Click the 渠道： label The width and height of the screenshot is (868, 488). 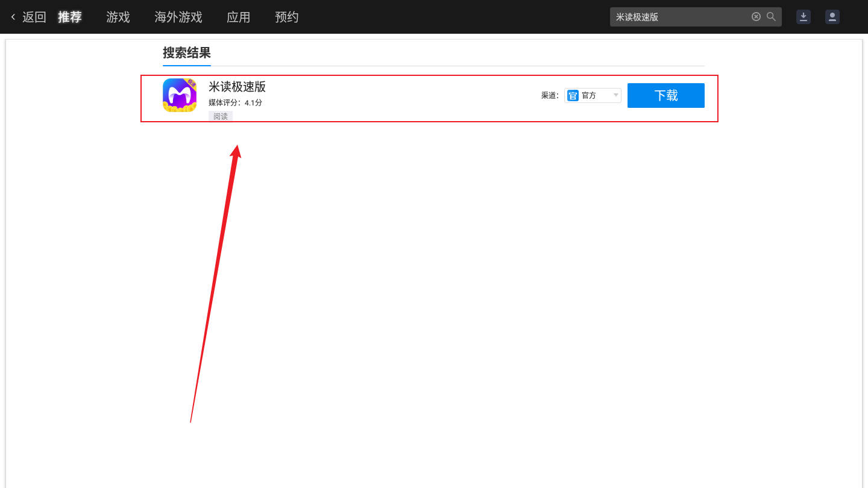coord(550,95)
